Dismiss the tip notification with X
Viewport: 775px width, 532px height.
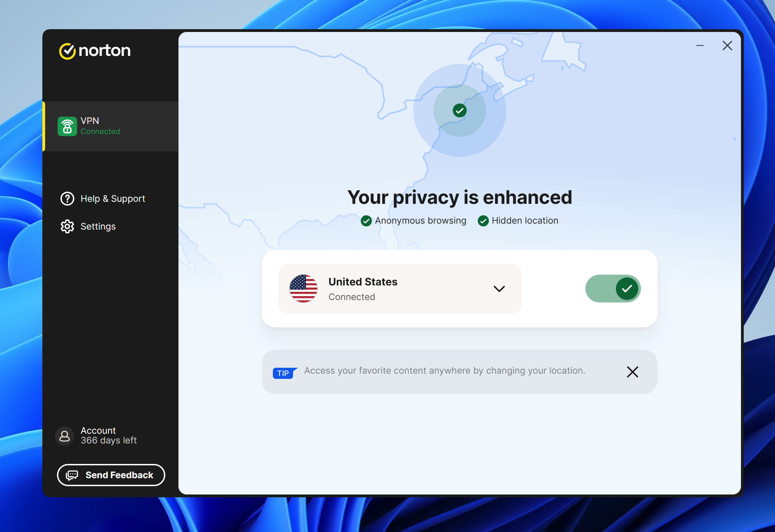click(633, 371)
